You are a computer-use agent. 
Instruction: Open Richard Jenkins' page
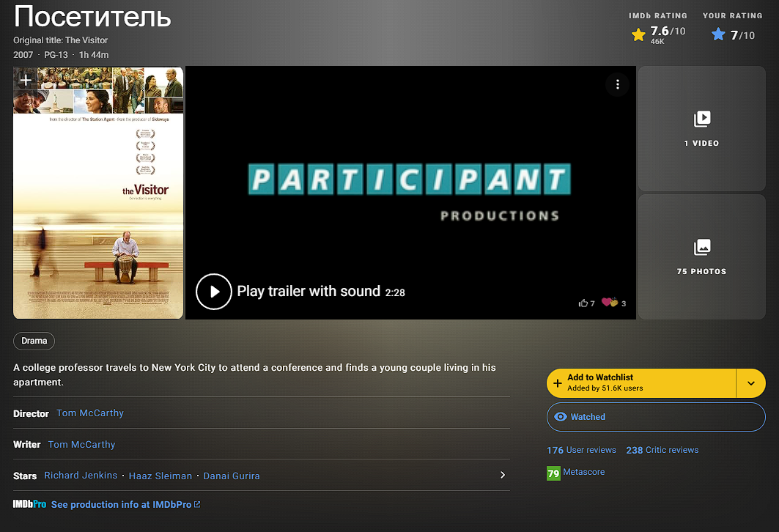pyautogui.click(x=81, y=476)
